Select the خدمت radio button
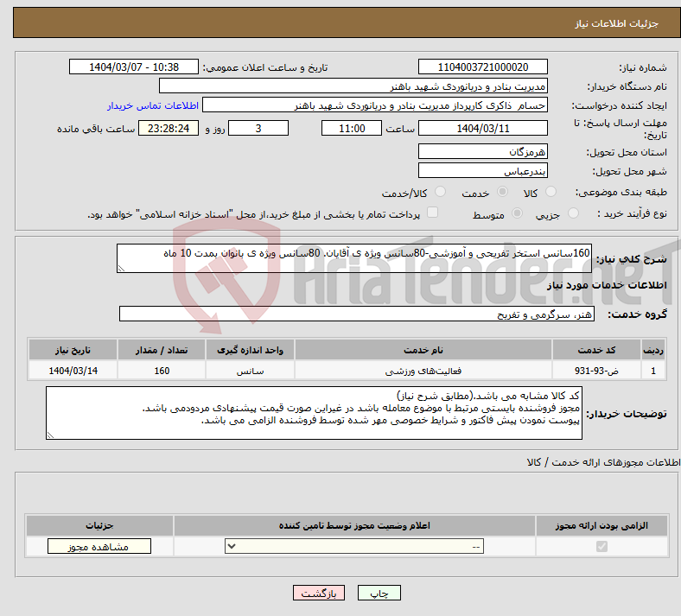The image size is (681, 616). [x=502, y=192]
